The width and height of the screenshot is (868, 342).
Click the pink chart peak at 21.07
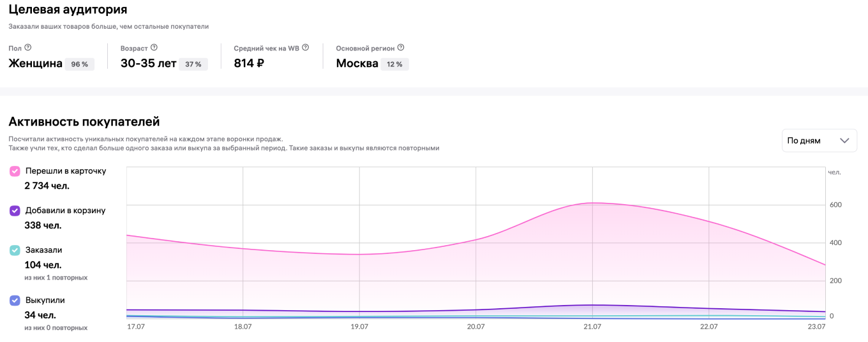click(592, 203)
